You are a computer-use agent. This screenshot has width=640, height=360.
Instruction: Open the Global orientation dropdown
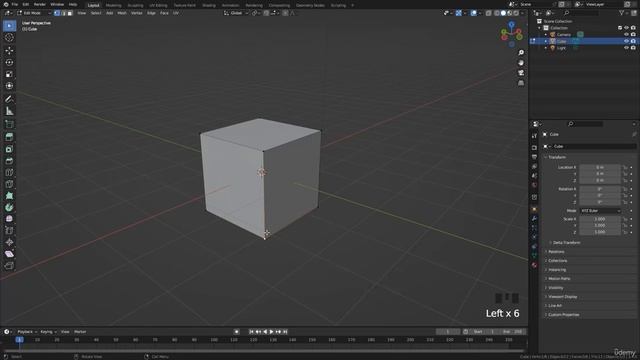236,13
